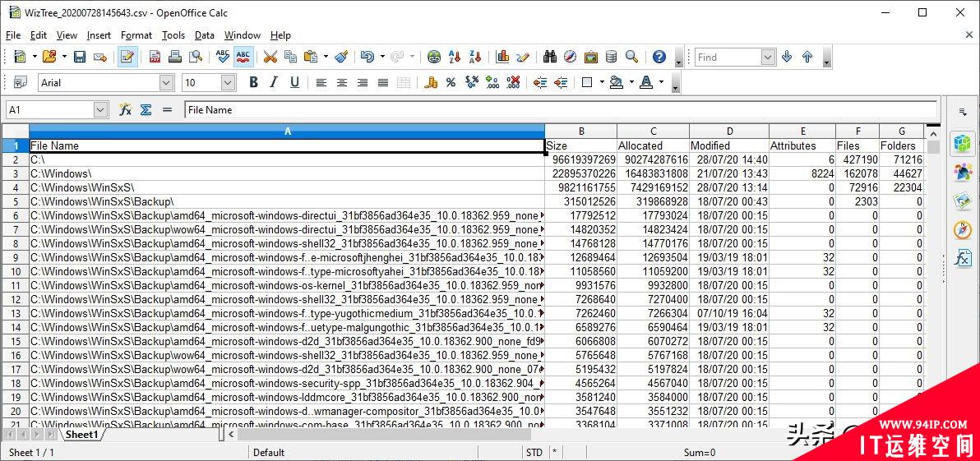The image size is (980, 461).
Task: Click Find Previous up arrow
Action: click(x=807, y=57)
